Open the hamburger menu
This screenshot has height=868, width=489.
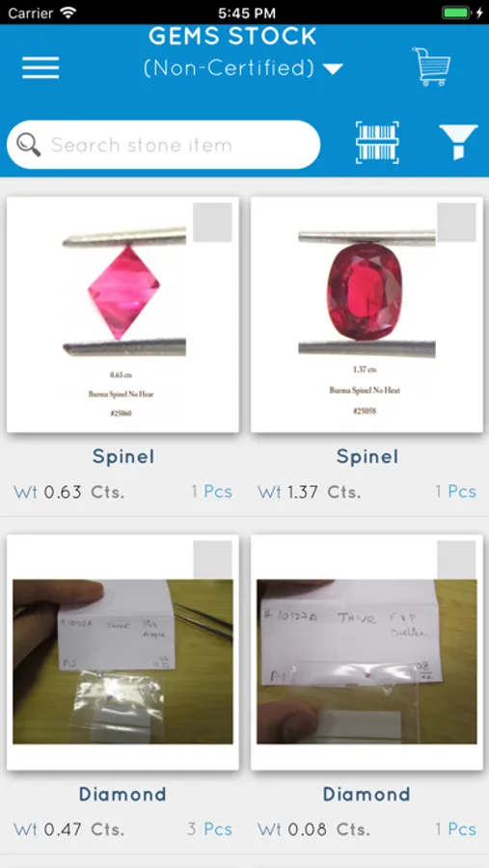[x=41, y=68]
